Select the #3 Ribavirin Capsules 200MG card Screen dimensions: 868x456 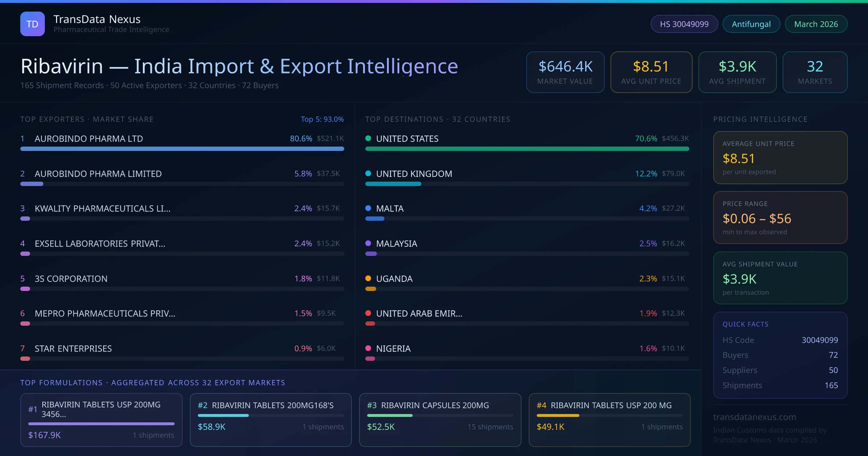pos(440,420)
